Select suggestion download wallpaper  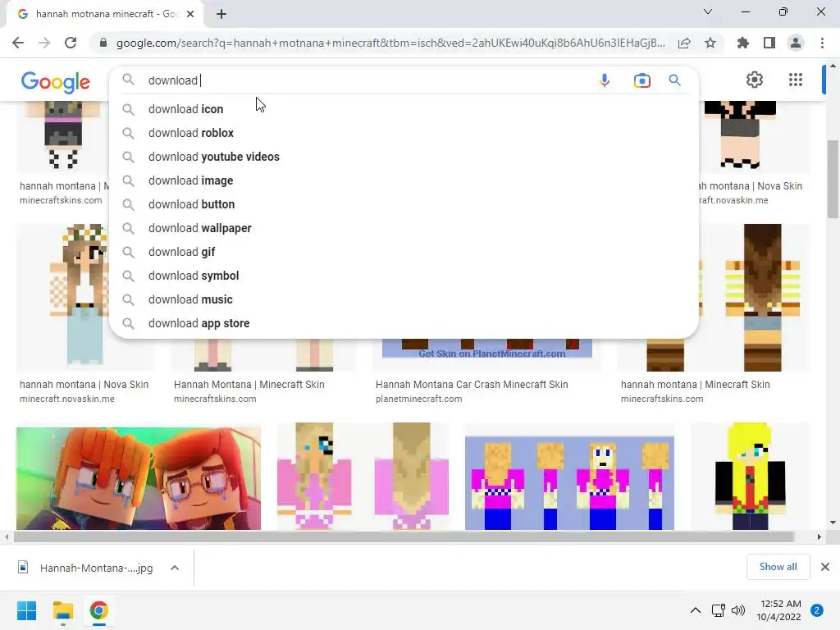click(x=404, y=228)
